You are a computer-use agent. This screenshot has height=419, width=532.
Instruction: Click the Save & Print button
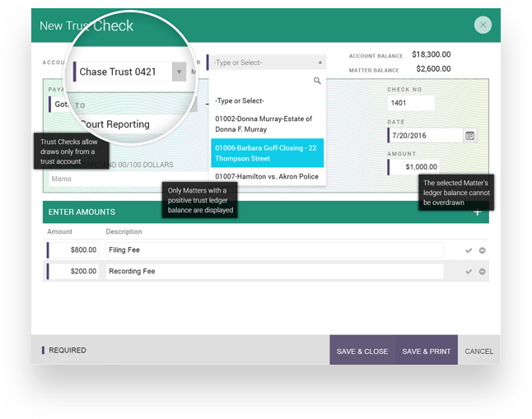pyautogui.click(x=426, y=350)
